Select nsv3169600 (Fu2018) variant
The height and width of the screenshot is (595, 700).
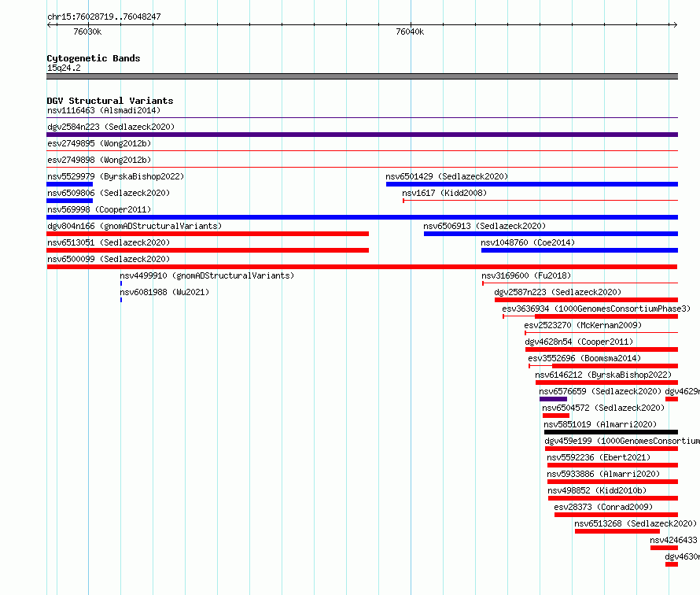[x=526, y=275]
